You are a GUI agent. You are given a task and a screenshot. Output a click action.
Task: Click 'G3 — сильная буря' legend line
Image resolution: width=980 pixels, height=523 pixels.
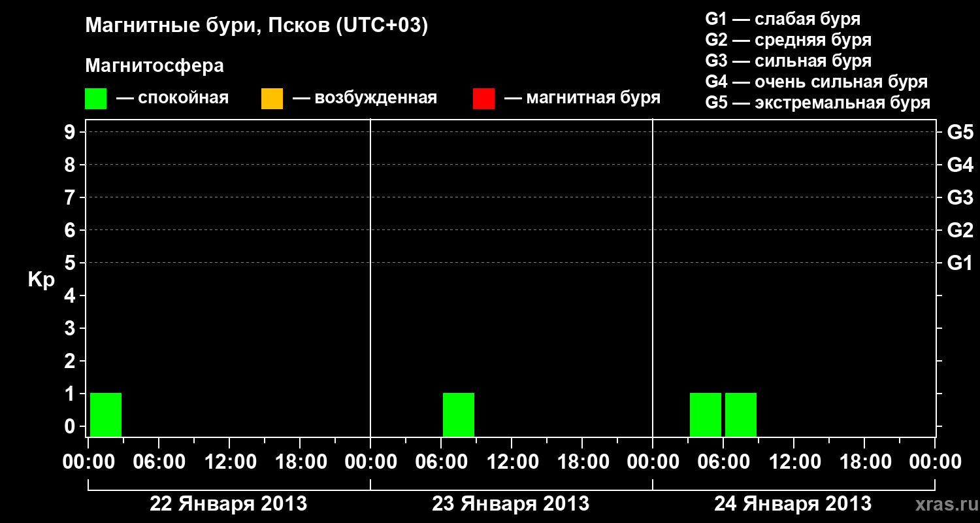tap(788, 61)
